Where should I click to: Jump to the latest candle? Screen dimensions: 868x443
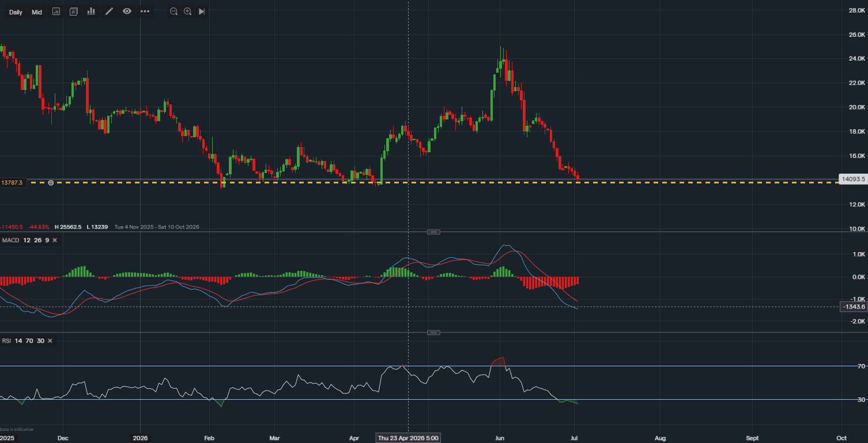click(202, 12)
